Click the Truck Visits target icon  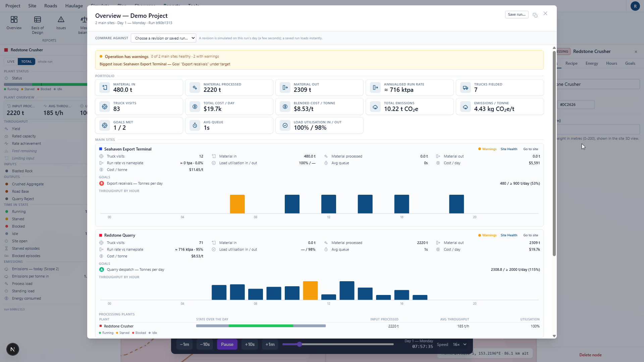tap(105, 107)
